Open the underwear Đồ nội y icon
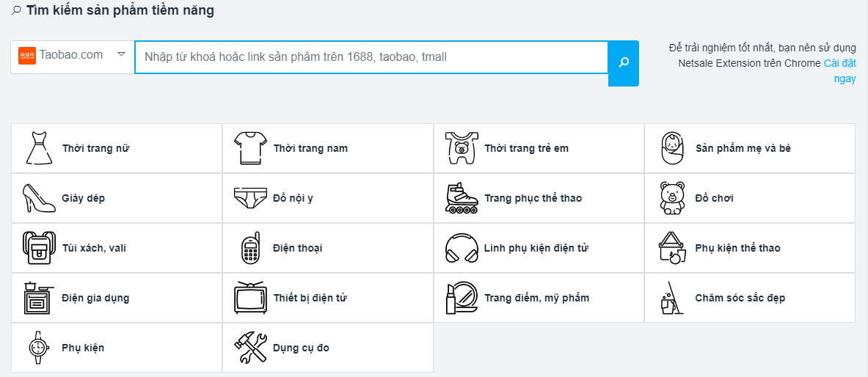The image size is (868, 377). [x=250, y=198]
